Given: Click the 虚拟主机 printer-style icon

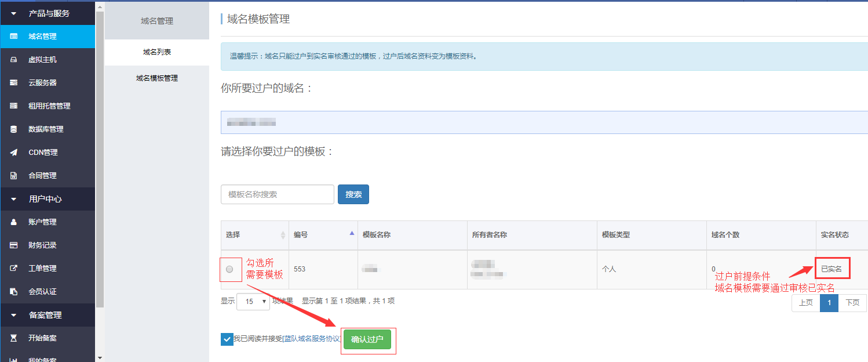Looking at the screenshot, I should pos(13,60).
